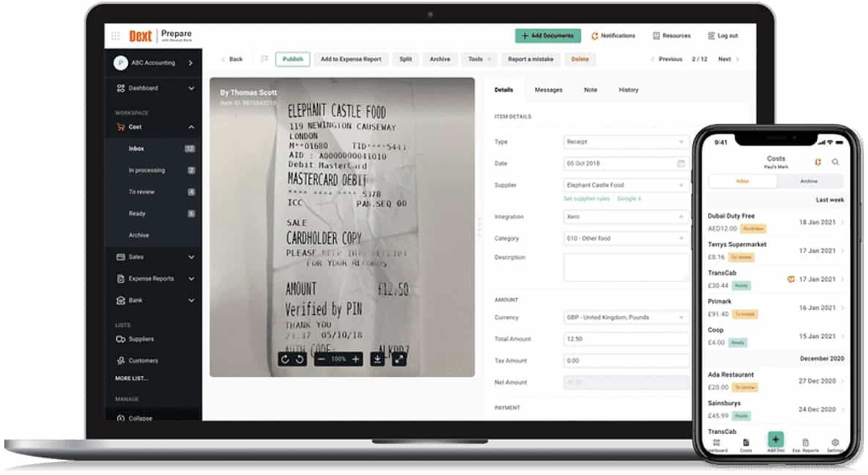Open Resources in the top bar
Image resolution: width=868 pixels, height=475 pixels.
(672, 36)
